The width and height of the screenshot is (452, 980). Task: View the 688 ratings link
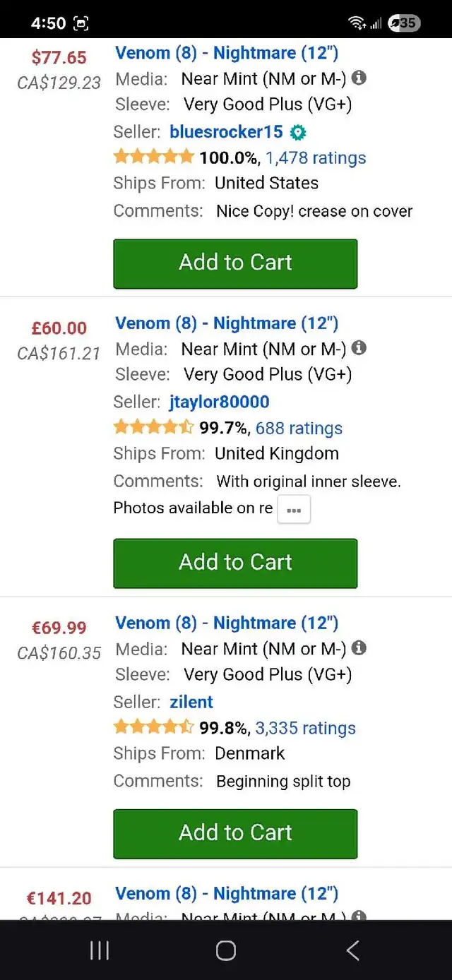coord(299,429)
